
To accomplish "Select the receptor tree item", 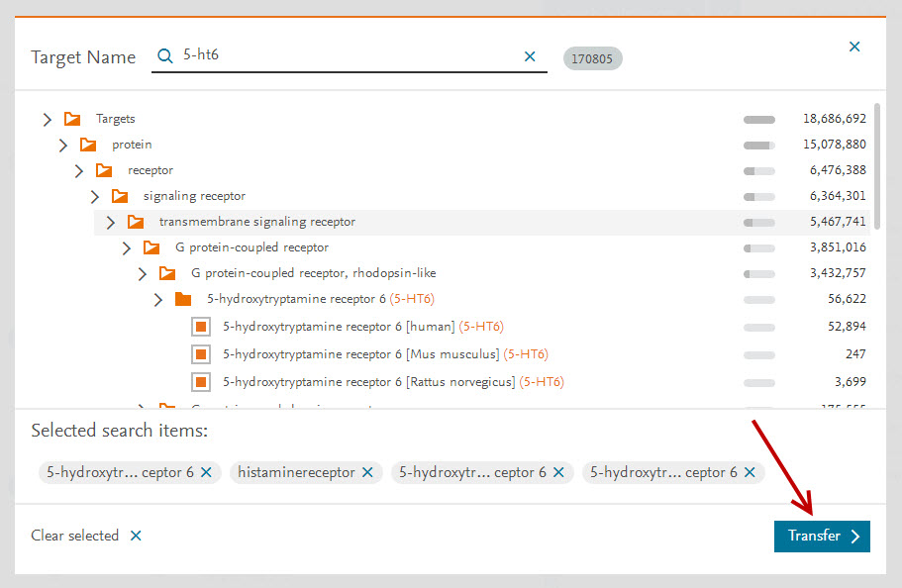I will coord(150,170).
